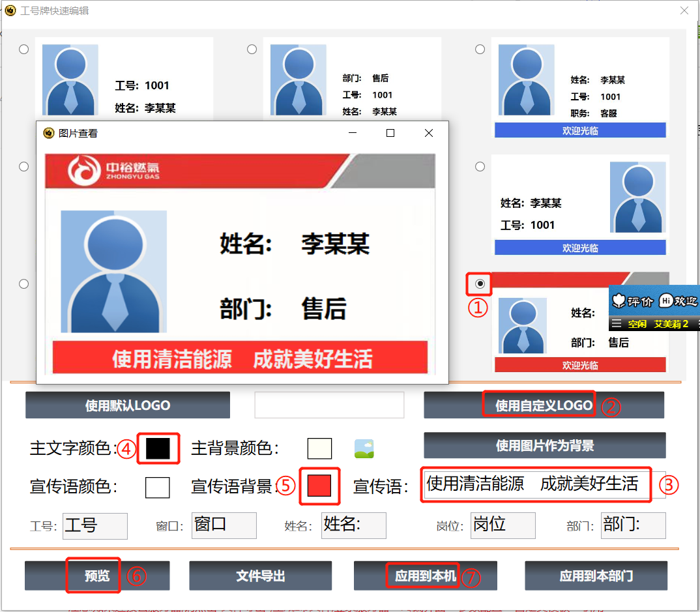Click the 宣传语 slogan text field
The width and height of the screenshot is (700, 612).
545,484
